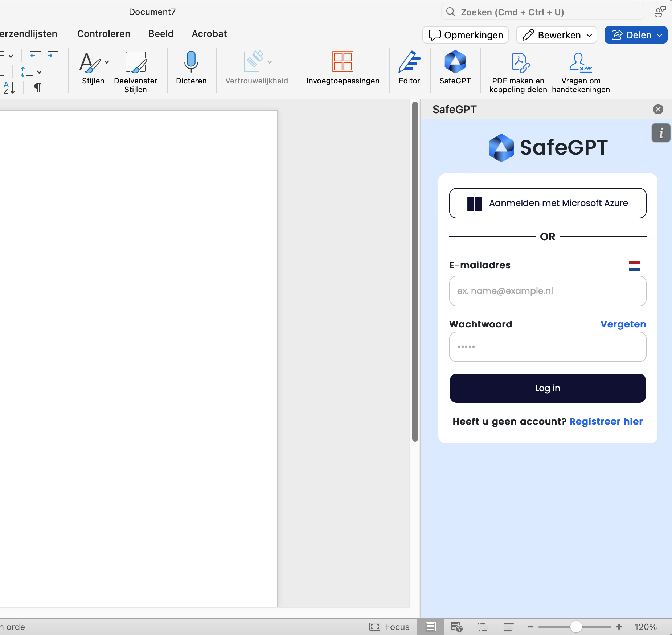Image resolution: width=672 pixels, height=635 pixels.
Task: Click the Registreer hier link
Action: 606,421
